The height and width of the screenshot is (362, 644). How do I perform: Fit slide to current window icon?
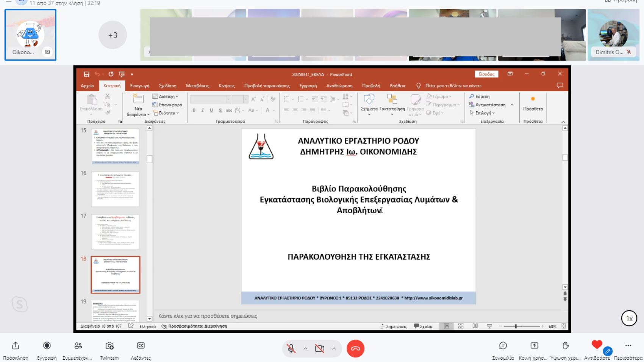tap(564, 326)
